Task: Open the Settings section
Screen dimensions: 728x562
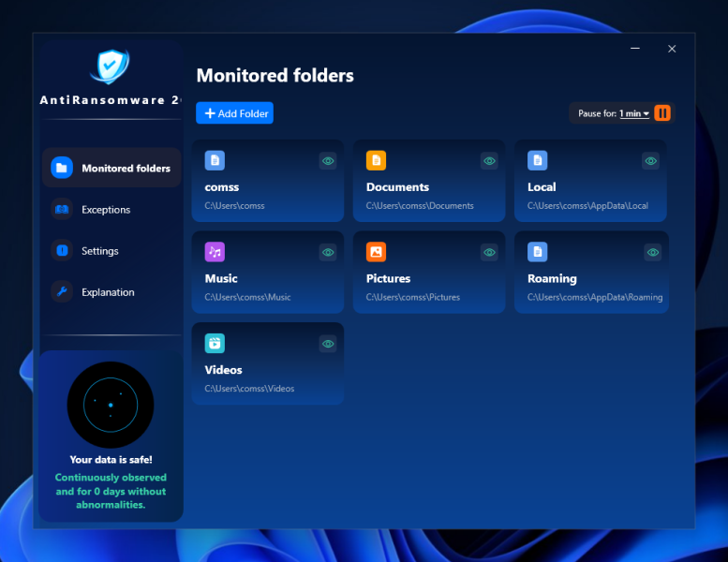Action: tap(111, 251)
